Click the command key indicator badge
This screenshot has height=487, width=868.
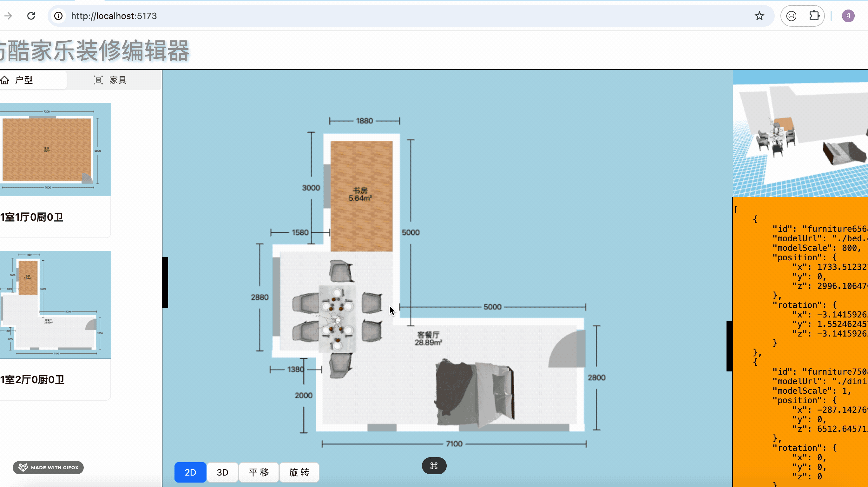(x=434, y=466)
